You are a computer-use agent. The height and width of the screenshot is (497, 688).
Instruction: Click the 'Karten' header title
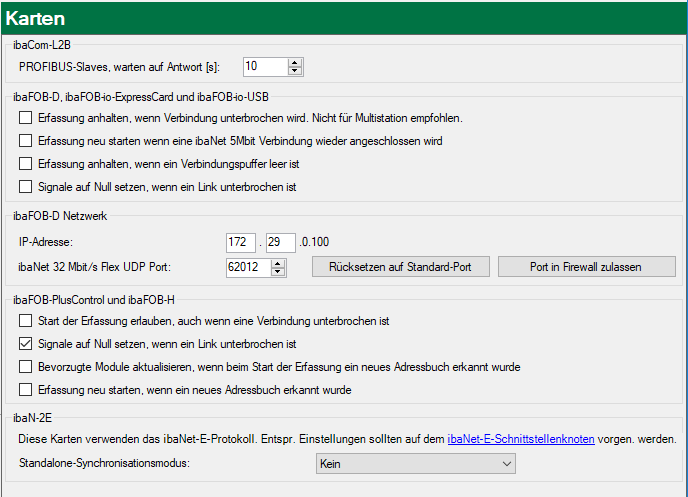pos(36,18)
